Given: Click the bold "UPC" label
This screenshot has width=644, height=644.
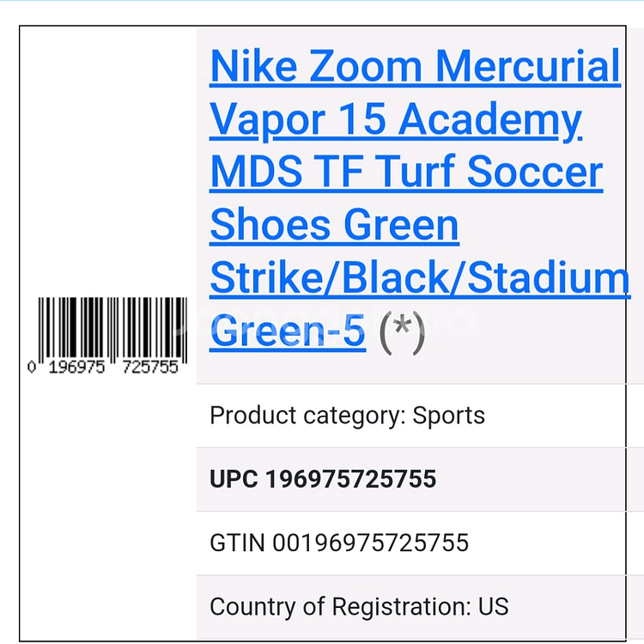Looking at the screenshot, I should (234, 479).
